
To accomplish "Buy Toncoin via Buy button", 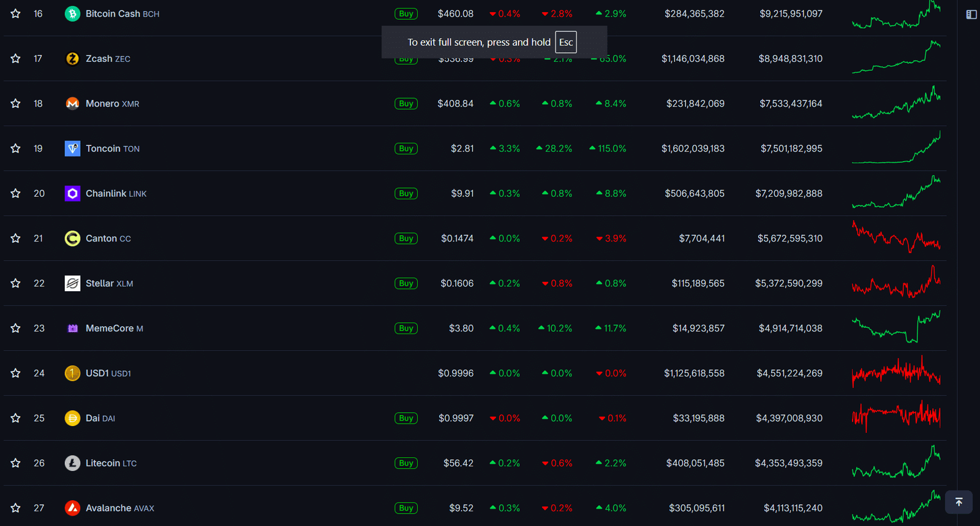I will tap(406, 148).
